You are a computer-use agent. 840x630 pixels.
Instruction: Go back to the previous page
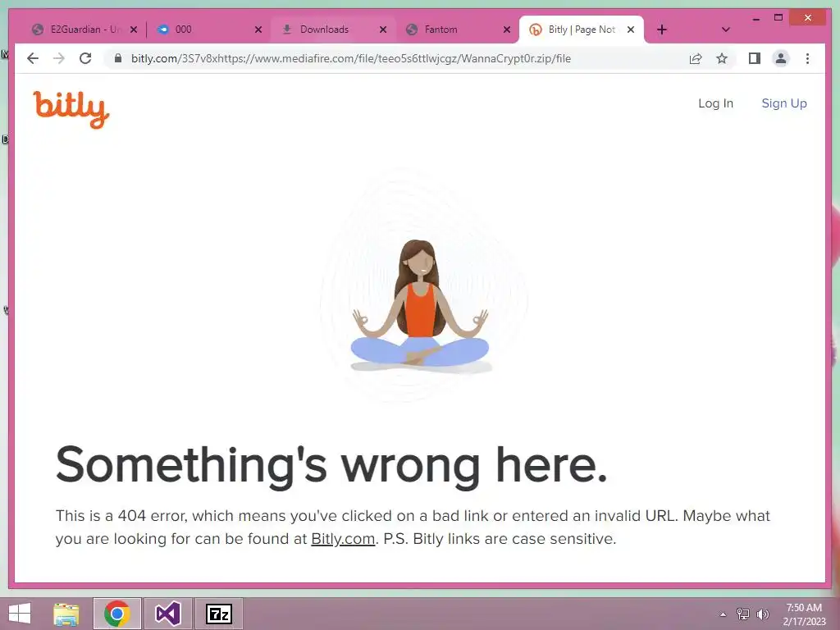tap(33, 58)
